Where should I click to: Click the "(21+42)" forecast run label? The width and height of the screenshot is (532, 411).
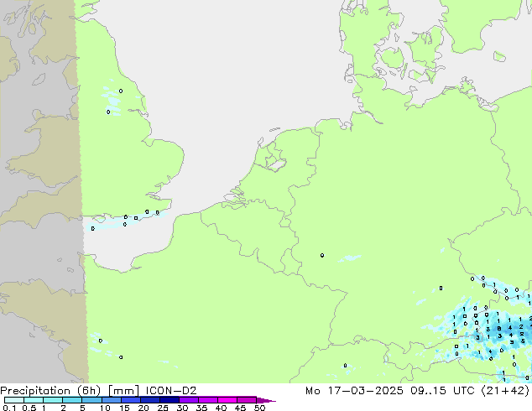505,391
